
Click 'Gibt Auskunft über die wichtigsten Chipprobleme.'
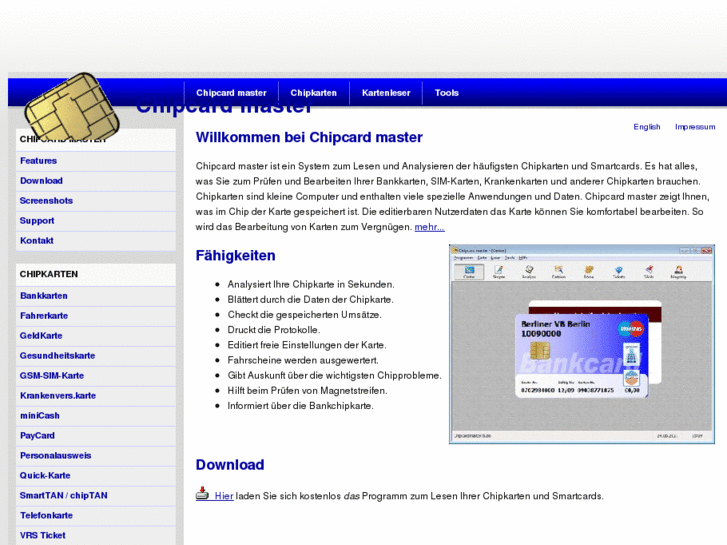(334, 375)
